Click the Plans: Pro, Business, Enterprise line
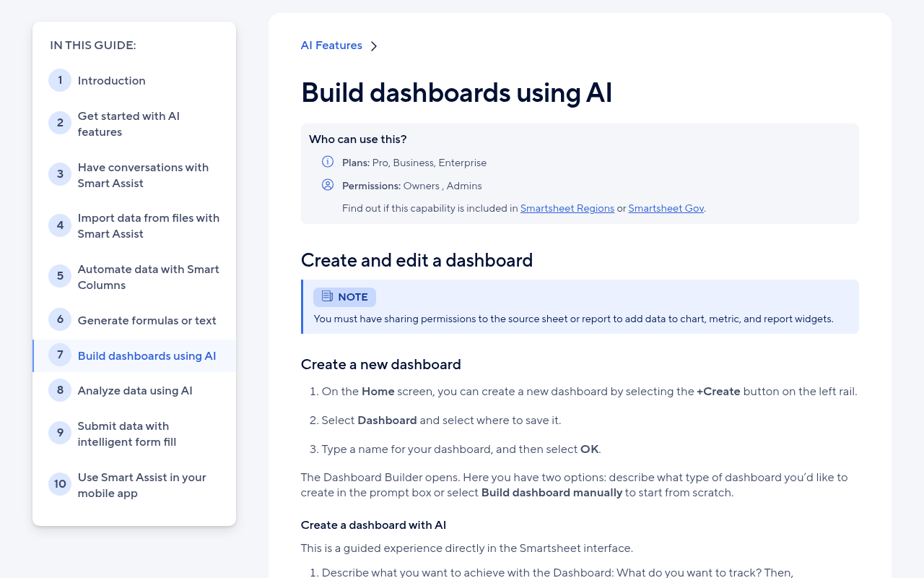This screenshot has width=924, height=578. coord(414,163)
